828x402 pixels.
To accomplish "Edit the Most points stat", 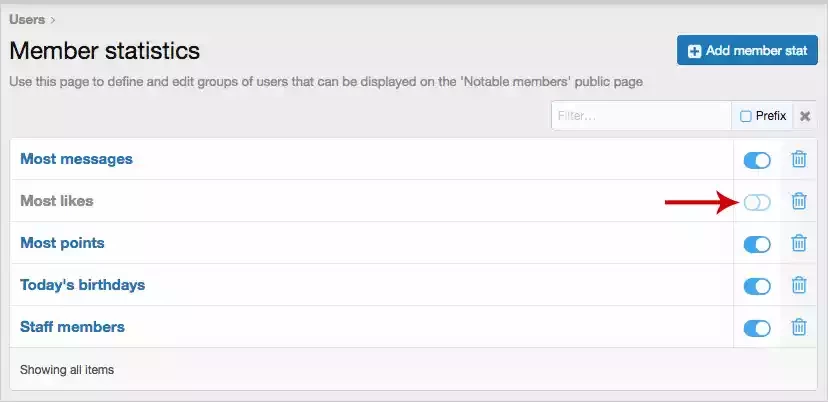I will (62, 243).
